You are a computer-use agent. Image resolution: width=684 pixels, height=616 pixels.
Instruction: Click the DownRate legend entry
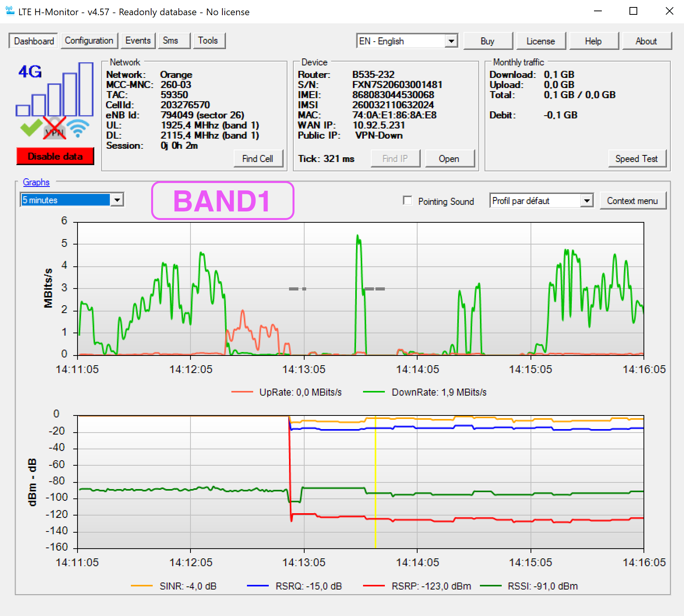425,392
